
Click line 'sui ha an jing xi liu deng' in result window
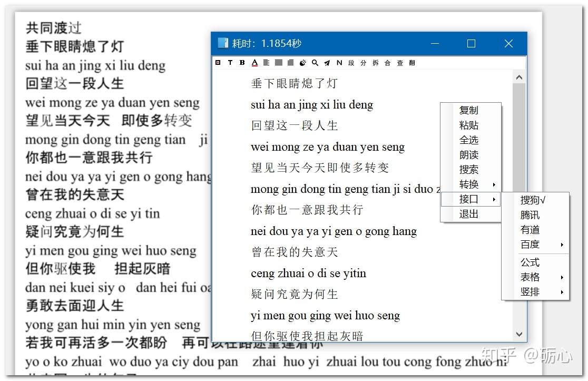312,105
